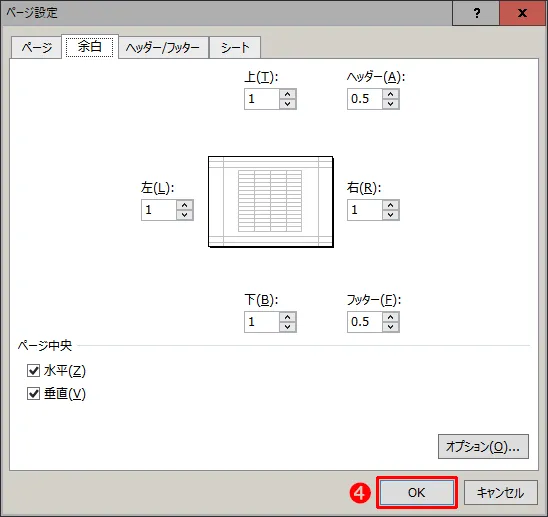Decrease the フッター(F) footer value
The image size is (548, 517).
(x=391, y=327)
